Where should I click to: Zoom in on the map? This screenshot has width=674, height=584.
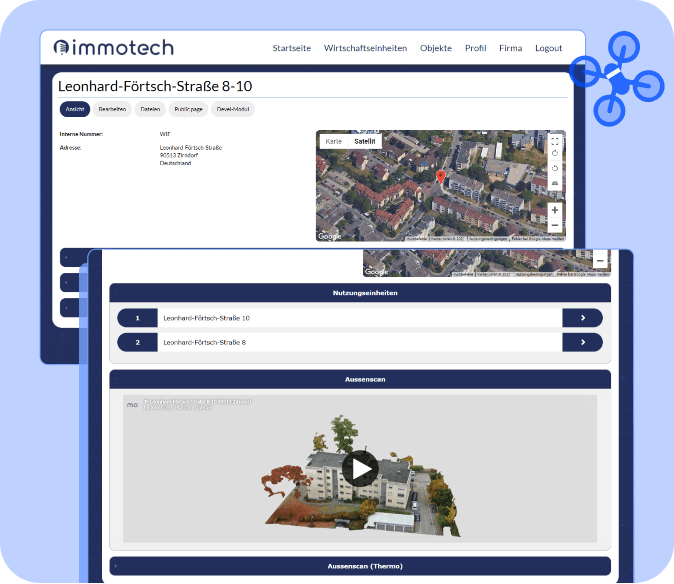click(x=555, y=211)
